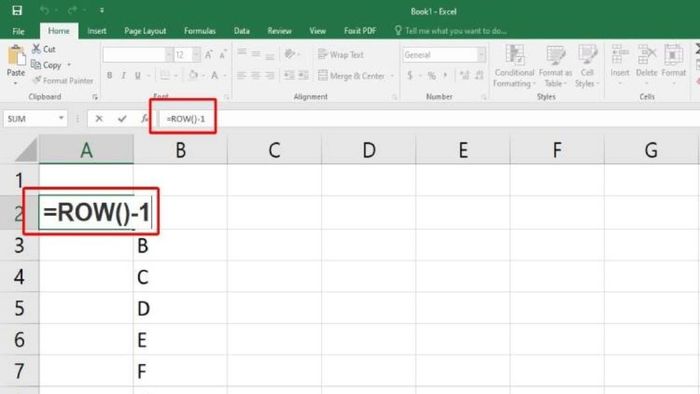
Task: Open the File tab
Action: [18, 31]
